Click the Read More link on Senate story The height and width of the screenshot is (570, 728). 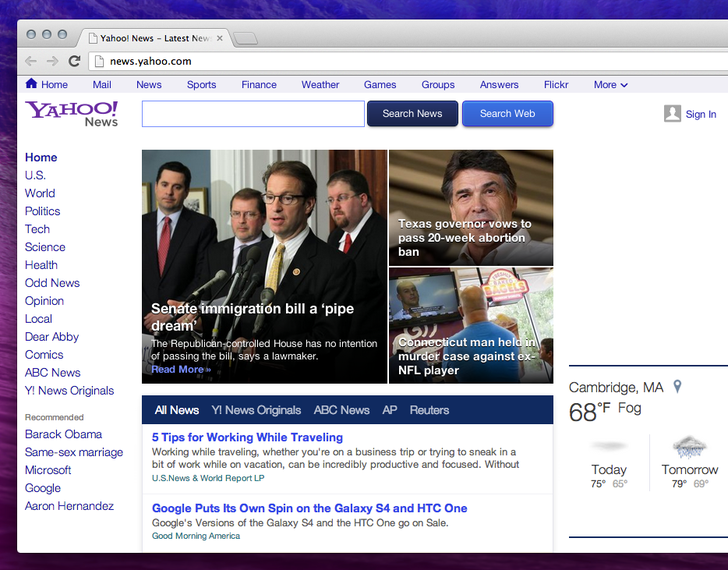[180, 370]
